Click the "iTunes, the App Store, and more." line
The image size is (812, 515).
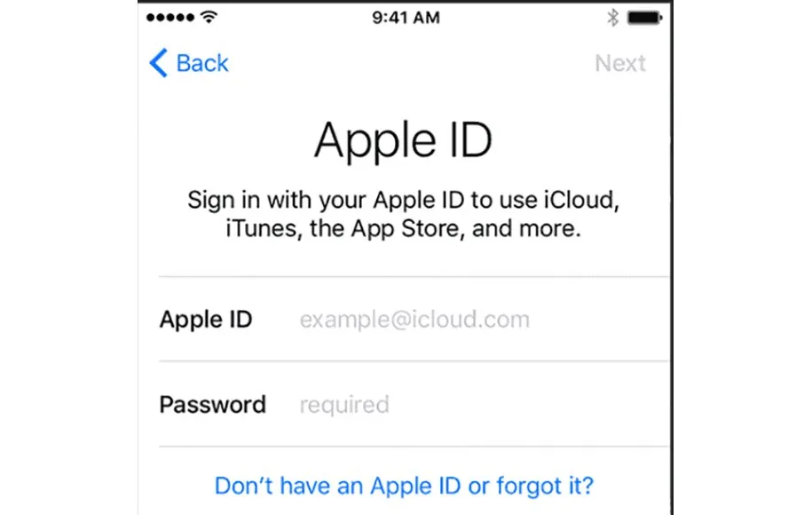click(404, 228)
